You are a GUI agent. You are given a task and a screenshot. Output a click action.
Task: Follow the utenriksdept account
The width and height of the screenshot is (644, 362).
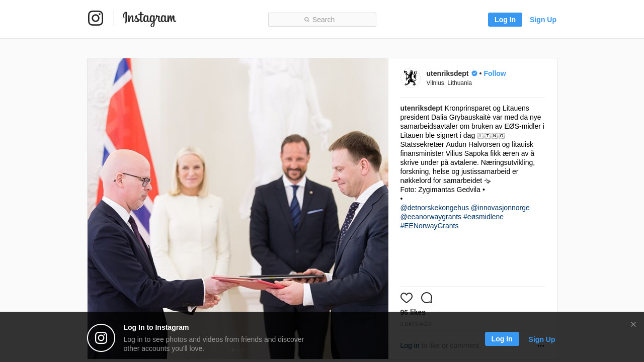(x=495, y=73)
